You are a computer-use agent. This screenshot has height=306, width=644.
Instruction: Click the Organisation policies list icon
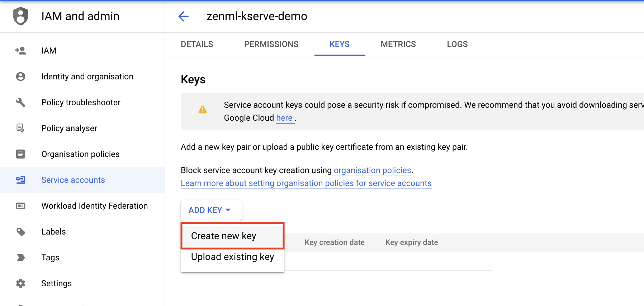pyautogui.click(x=20, y=154)
